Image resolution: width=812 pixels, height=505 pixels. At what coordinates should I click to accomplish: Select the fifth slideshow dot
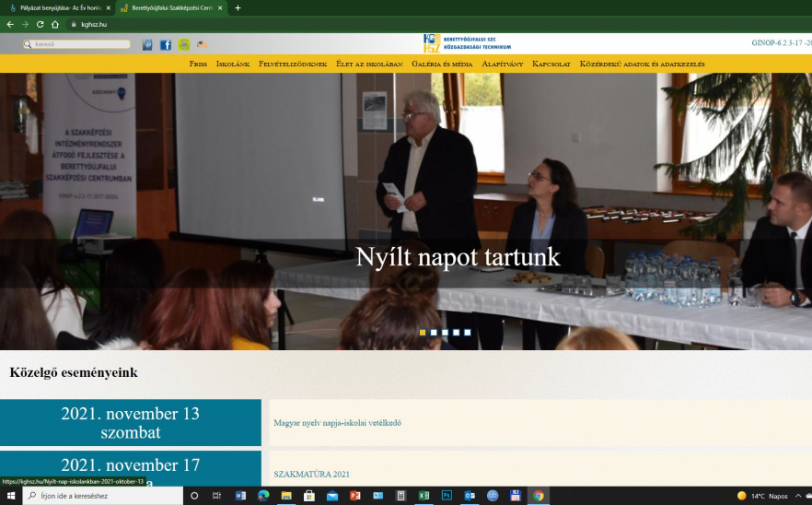tap(468, 333)
